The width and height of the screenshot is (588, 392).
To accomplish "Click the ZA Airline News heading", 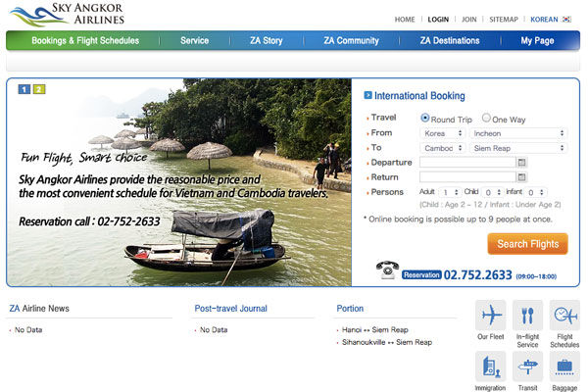I will point(39,309).
